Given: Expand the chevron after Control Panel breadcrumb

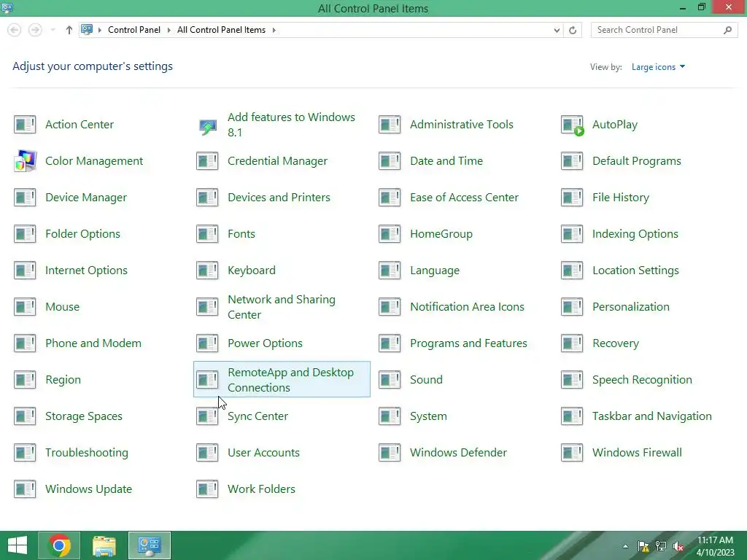Looking at the screenshot, I should [169, 30].
